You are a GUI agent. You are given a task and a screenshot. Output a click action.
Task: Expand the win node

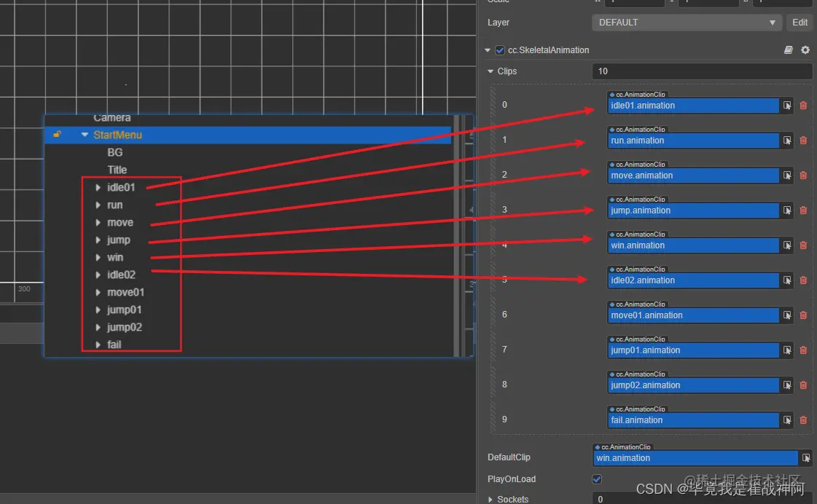(98, 257)
